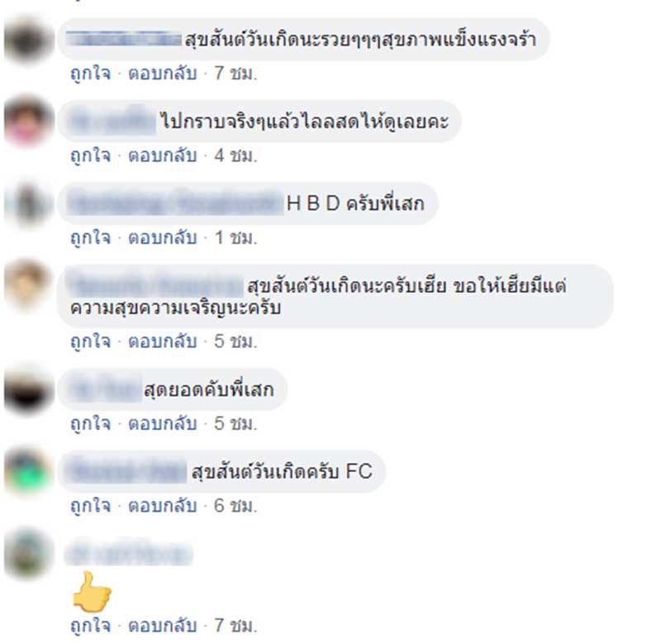Viewport: 661px width, 644px height.
Task: Reply to the thumbs-up sticker comment
Action: point(163,626)
